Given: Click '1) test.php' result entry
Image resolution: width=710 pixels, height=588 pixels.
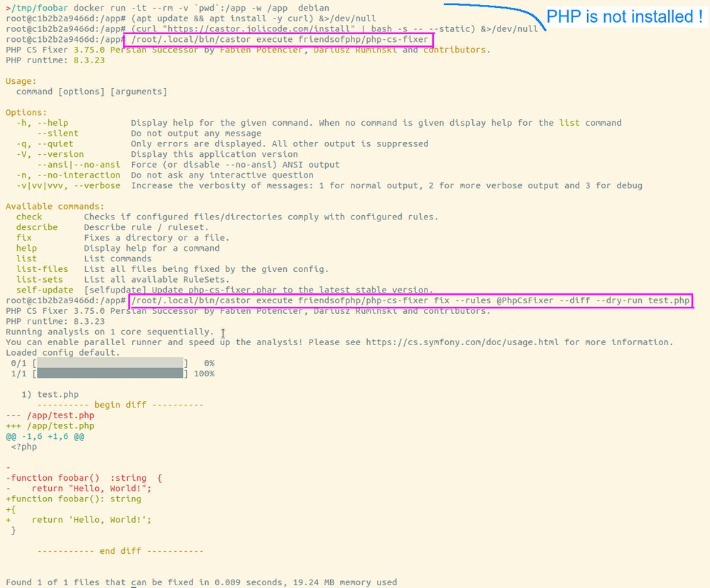Looking at the screenshot, I should click(x=50, y=394).
